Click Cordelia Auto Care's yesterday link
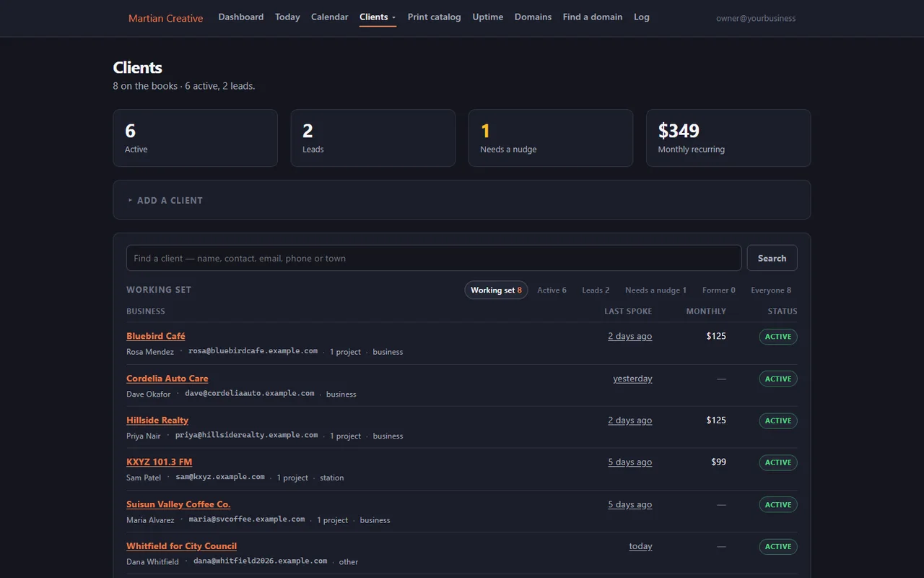This screenshot has height=578, width=924. click(633, 379)
